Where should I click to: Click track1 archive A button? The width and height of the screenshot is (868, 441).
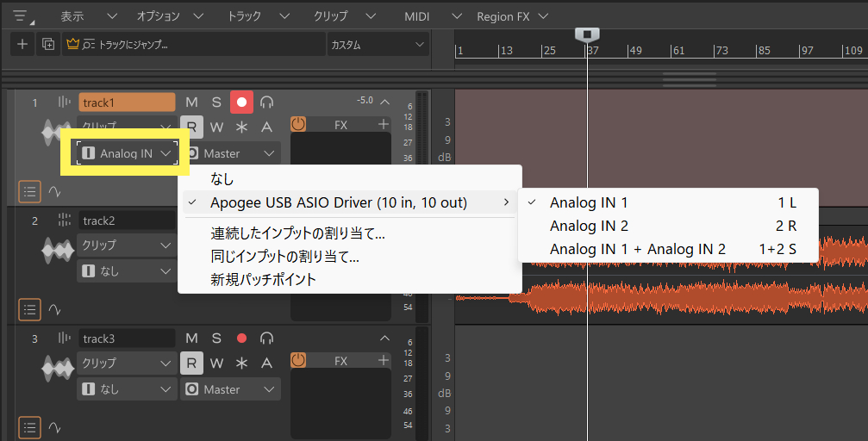click(267, 127)
